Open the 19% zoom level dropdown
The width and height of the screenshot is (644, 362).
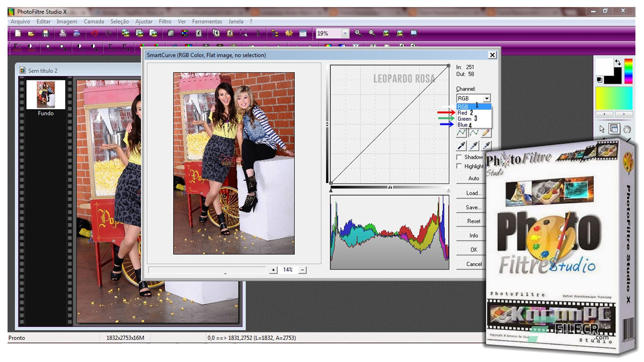(345, 33)
